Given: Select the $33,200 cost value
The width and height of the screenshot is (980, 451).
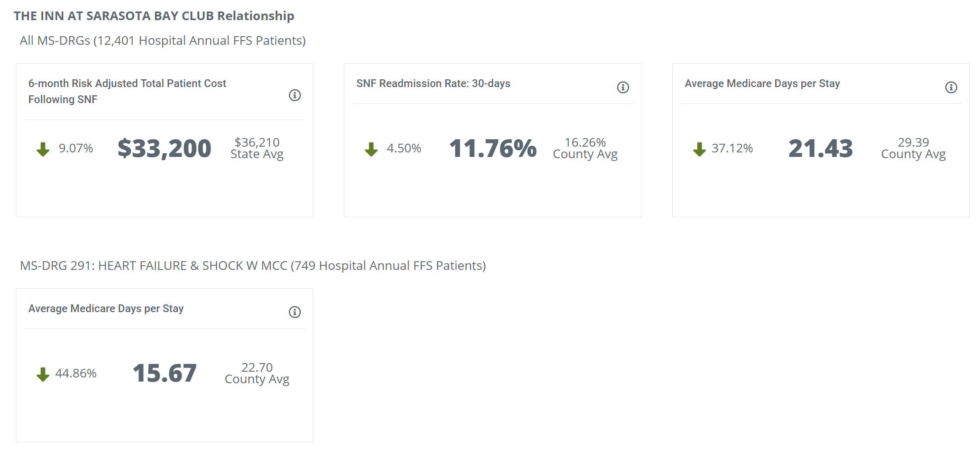Looking at the screenshot, I should [x=164, y=148].
